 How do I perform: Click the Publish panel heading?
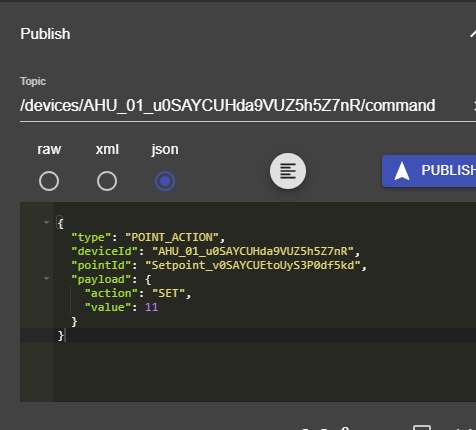pyautogui.click(x=45, y=34)
